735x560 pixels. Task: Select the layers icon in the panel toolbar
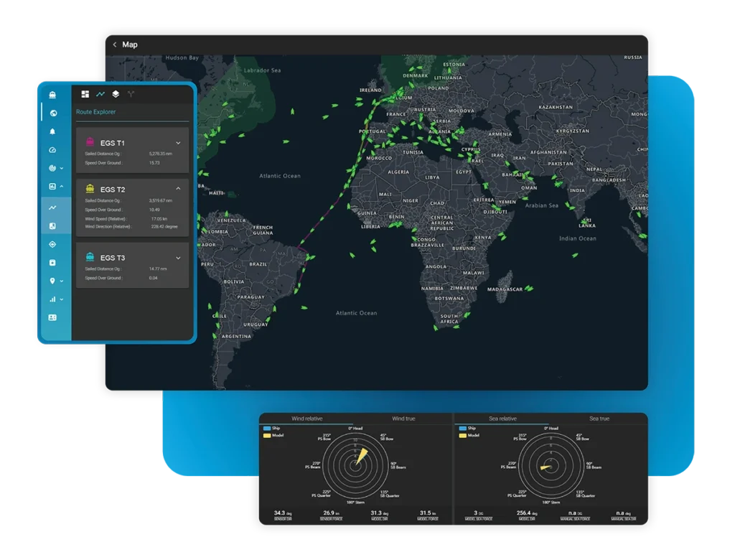(x=116, y=94)
